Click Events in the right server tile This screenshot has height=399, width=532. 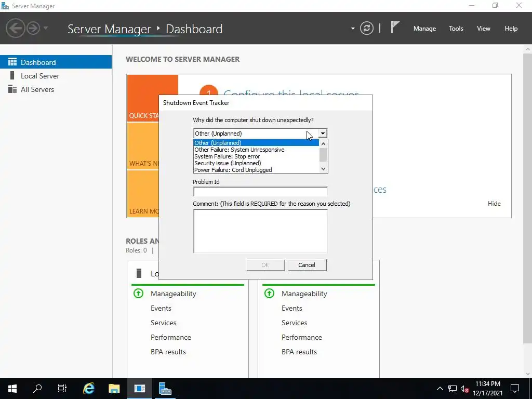(292, 308)
